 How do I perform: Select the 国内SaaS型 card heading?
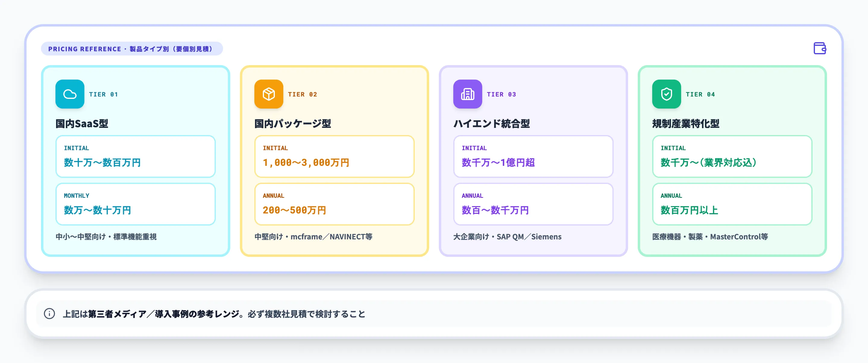tap(82, 124)
